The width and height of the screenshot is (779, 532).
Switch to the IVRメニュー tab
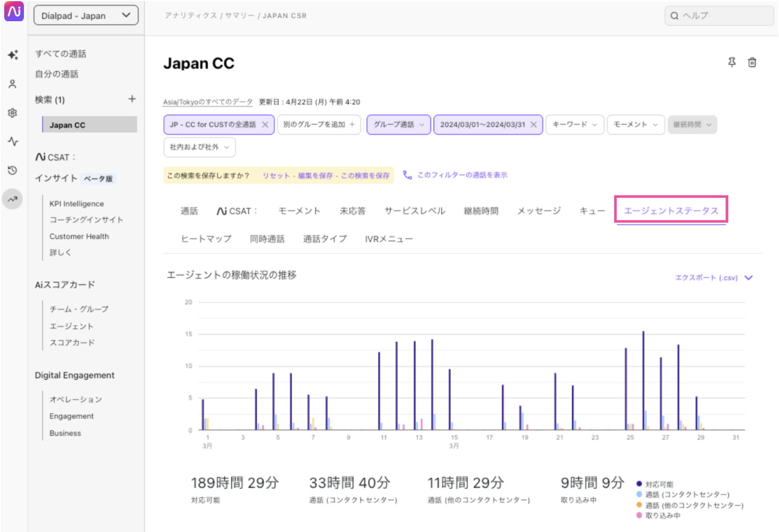click(389, 239)
